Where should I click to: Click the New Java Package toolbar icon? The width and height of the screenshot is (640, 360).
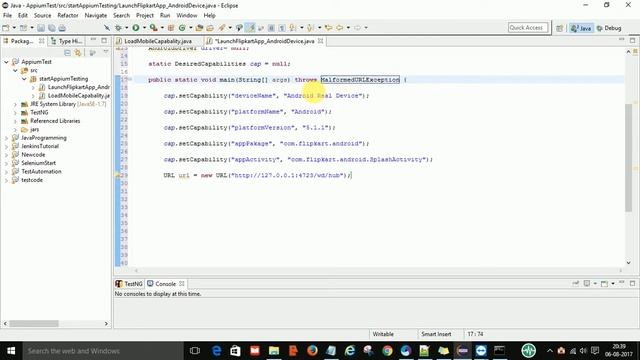coord(171,28)
